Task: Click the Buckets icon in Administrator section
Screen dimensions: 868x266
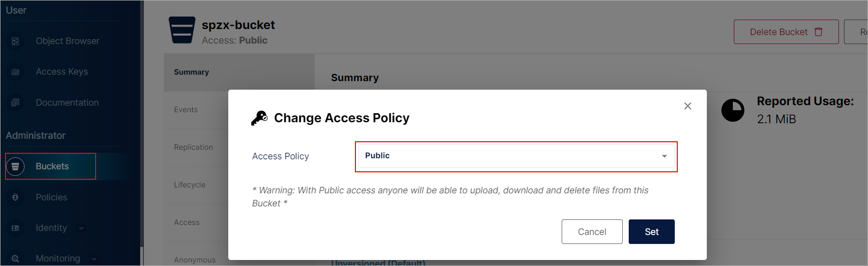Action: tap(15, 166)
